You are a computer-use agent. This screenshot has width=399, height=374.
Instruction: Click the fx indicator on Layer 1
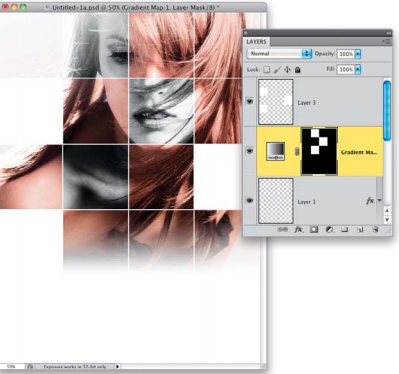coord(370,201)
